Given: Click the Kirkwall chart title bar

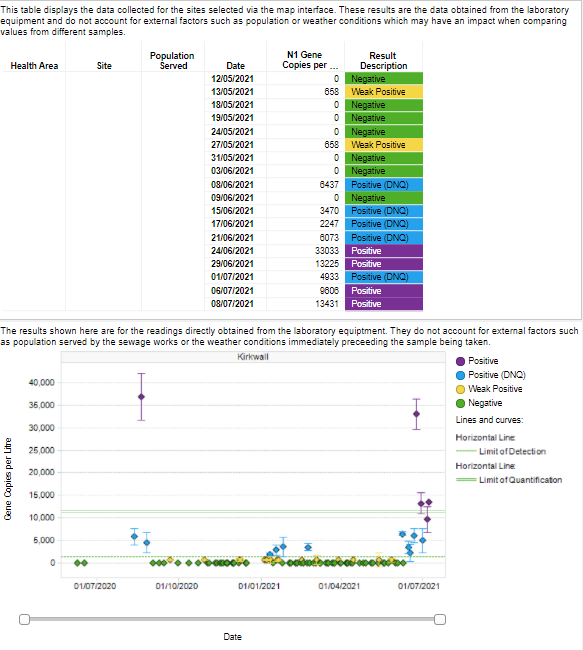Looking at the screenshot, I should [253, 357].
